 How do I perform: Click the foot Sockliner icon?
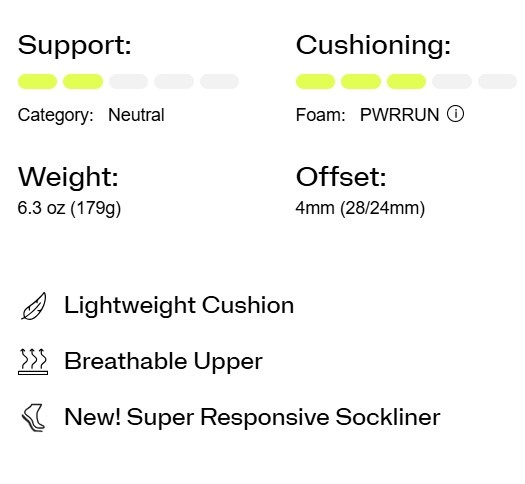pyautogui.click(x=33, y=418)
